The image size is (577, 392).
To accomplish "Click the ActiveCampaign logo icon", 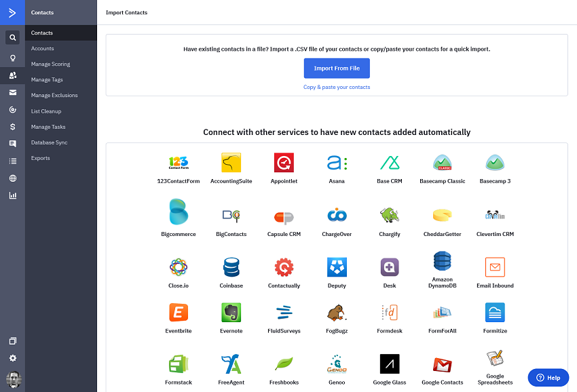I will coord(12,12).
